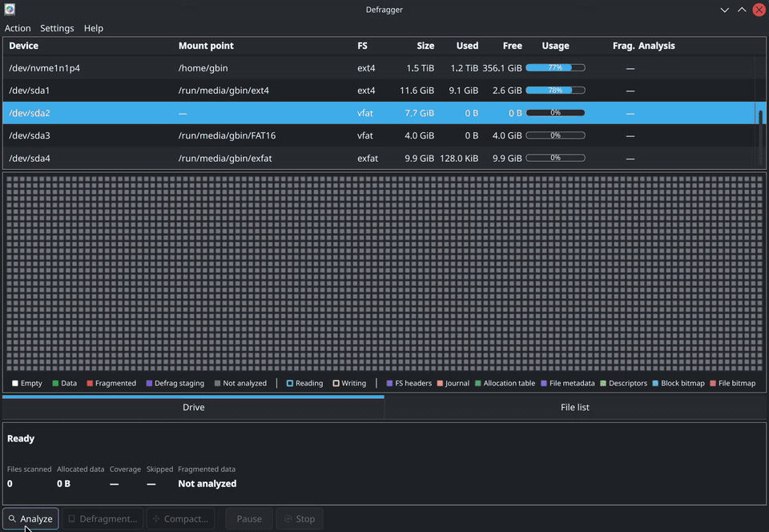Screen dimensions: 769x532
Task: Click the Stop button
Action: point(299,518)
